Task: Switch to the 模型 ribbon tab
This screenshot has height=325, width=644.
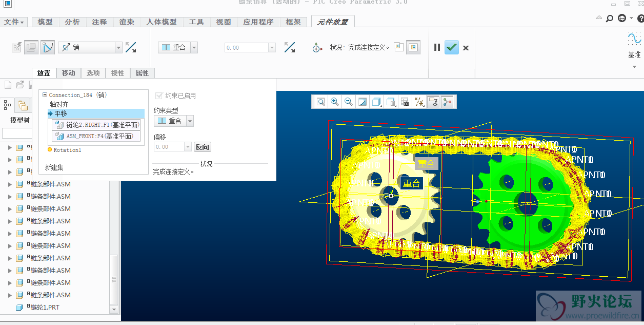Action: click(45, 22)
